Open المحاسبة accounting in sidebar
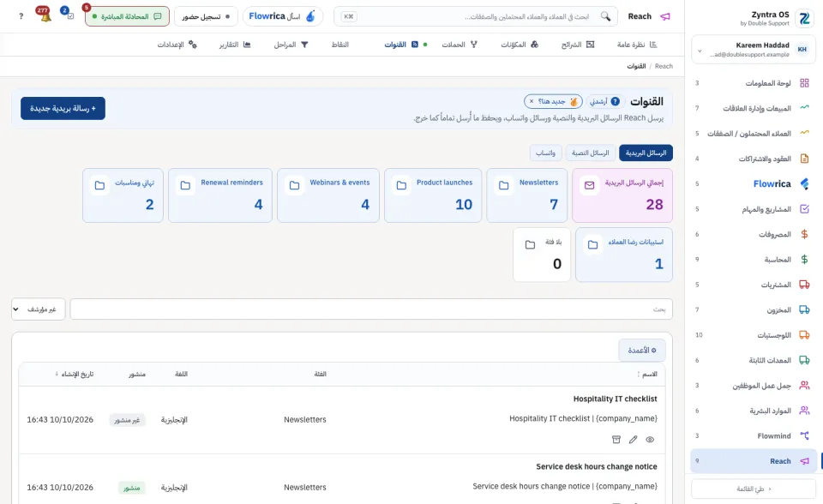The image size is (823, 504). click(754, 260)
